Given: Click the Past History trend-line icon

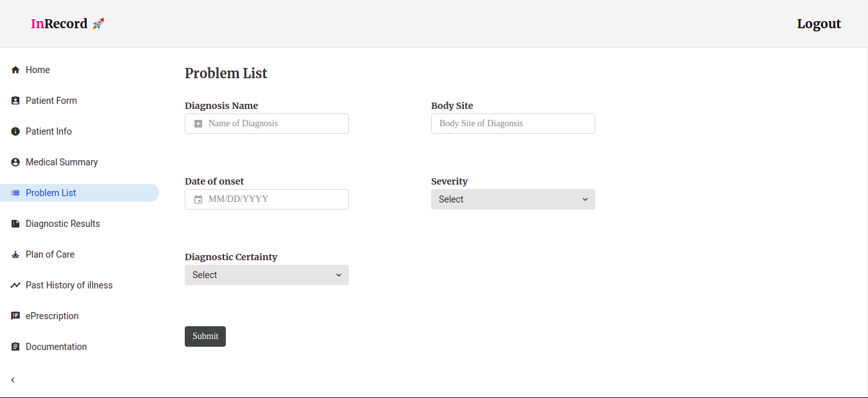Looking at the screenshot, I should coord(15,285).
